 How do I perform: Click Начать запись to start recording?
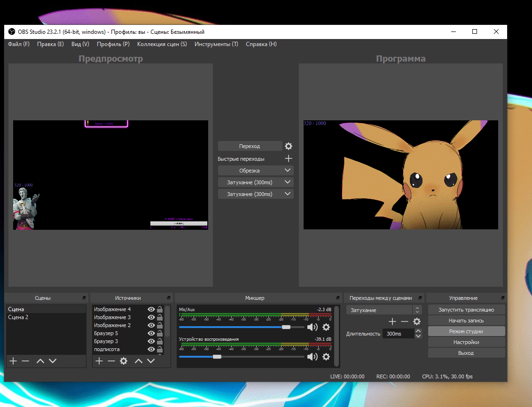pos(466,321)
